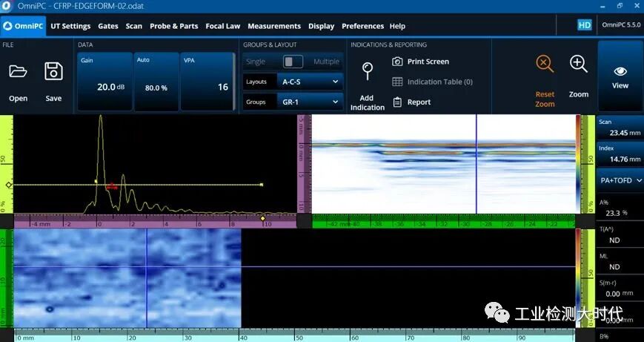Viewport: 644px width, 342px height.
Task: Click the small circular indication in C-scan
Action: click(x=50, y=309)
